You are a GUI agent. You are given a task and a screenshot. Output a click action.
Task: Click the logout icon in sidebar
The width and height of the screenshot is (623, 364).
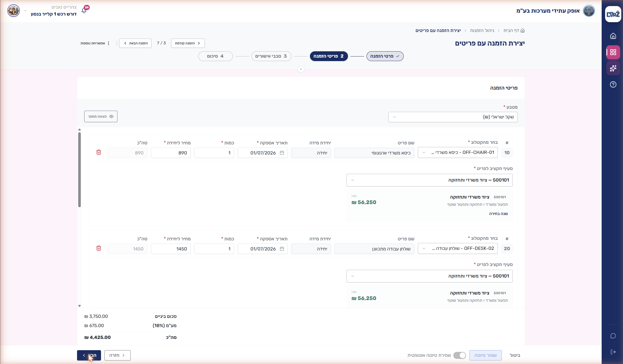point(613,352)
